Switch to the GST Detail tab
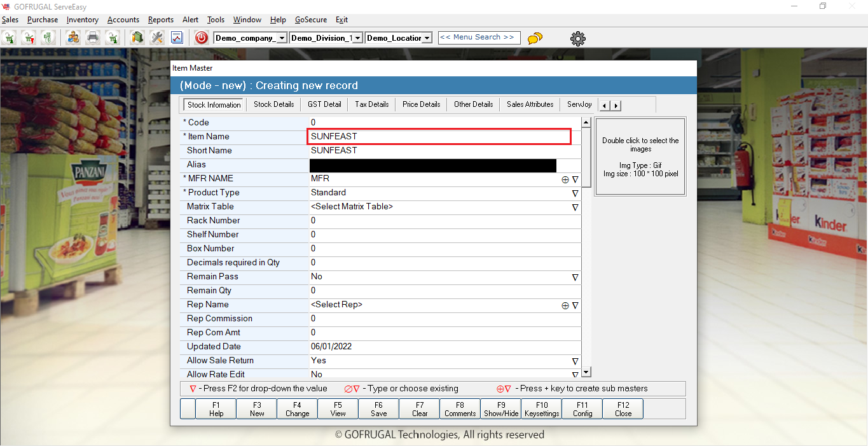 pos(324,104)
